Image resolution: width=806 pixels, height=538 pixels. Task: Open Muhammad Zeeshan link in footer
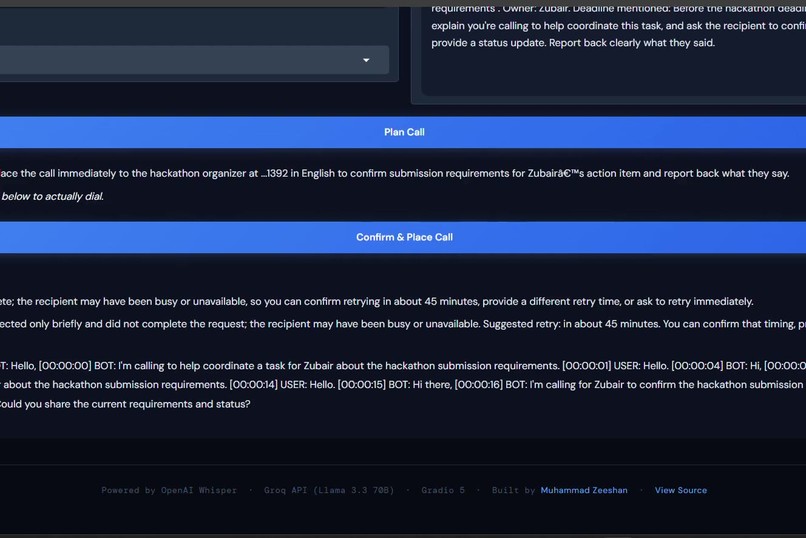(x=584, y=490)
